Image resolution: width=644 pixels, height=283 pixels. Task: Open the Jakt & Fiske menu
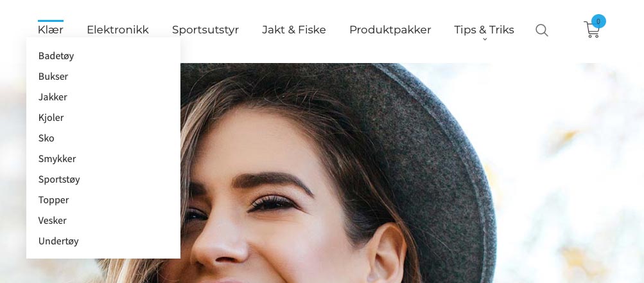294,30
